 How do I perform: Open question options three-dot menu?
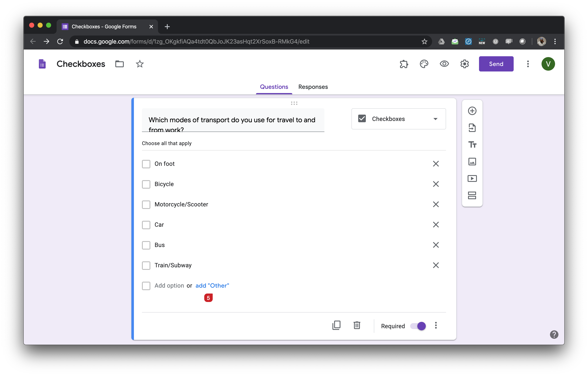[436, 325]
